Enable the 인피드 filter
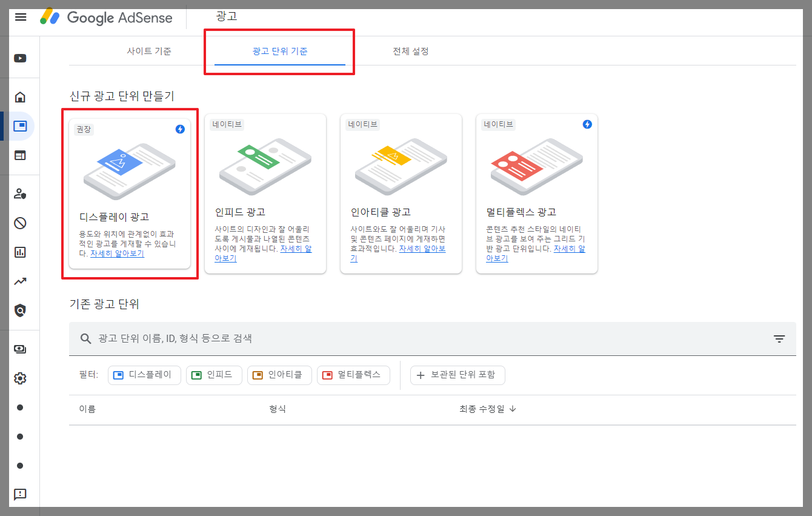Image resolution: width=812 pixels, height=516 pixels. tap(213, 375)
